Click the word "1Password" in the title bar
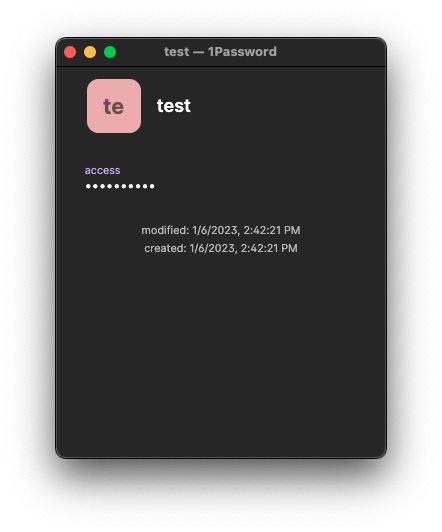Image resolution: width=442 pixels, height=532 pixels. tap(242, 52)
